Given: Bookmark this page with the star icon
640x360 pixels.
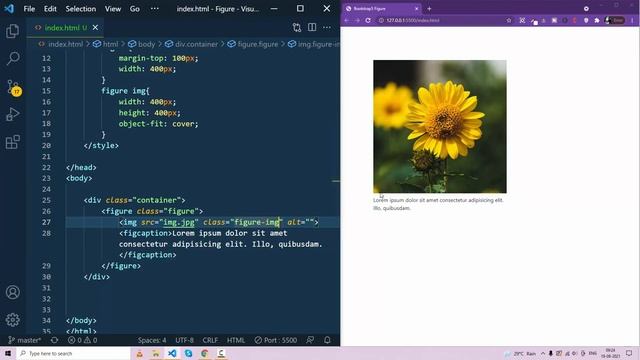Looking at the screenshot, I should pyautogui.click(x=509, y=20).
